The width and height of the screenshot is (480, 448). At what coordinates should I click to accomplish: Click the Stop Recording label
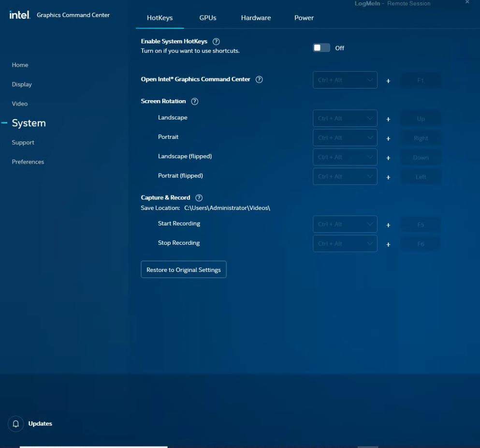tap(179, 243)
